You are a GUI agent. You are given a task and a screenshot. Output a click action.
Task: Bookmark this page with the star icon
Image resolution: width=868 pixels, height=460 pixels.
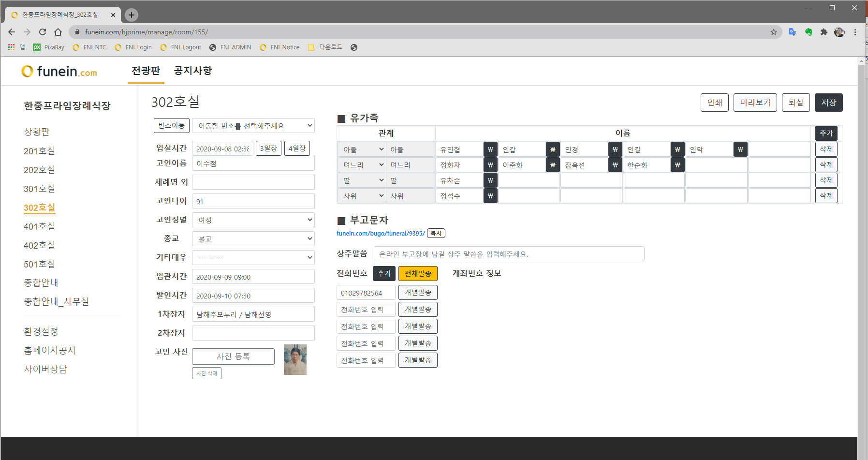click(774, 32)
